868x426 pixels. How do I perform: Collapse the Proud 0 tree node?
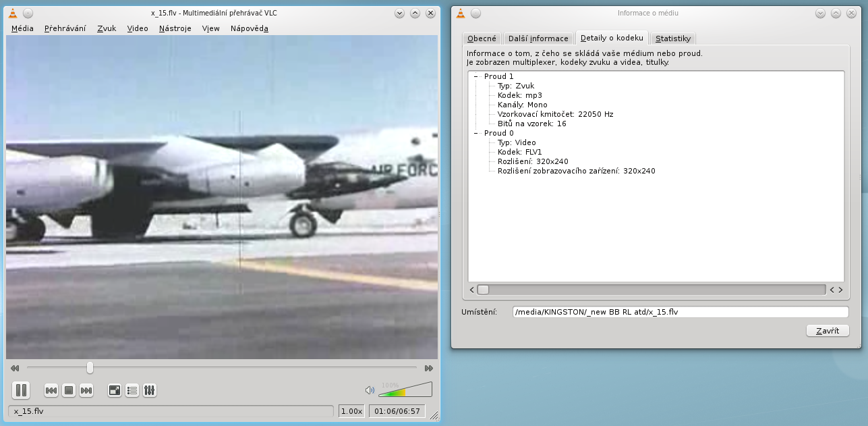pos(475,133)
